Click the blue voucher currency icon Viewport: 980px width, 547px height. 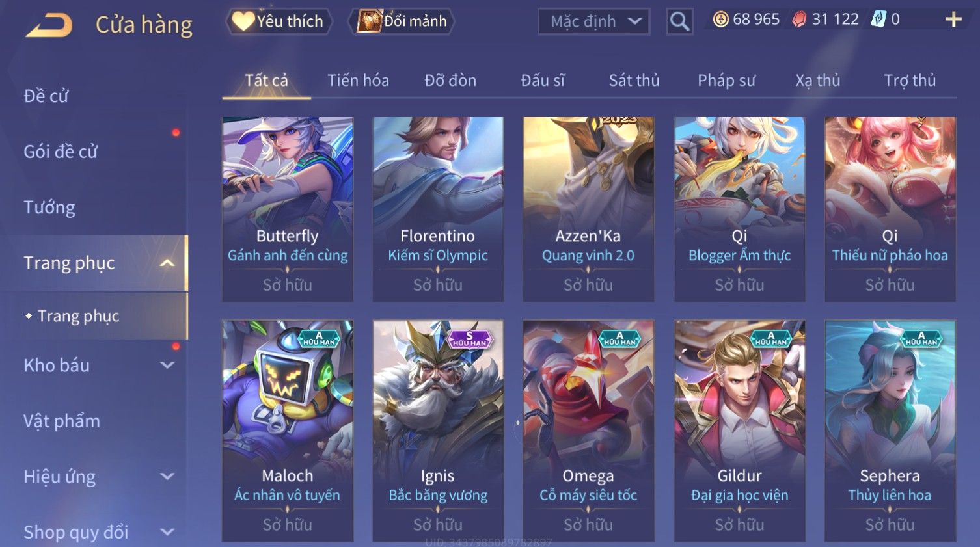pyautogui.click(x=878, y=20)
